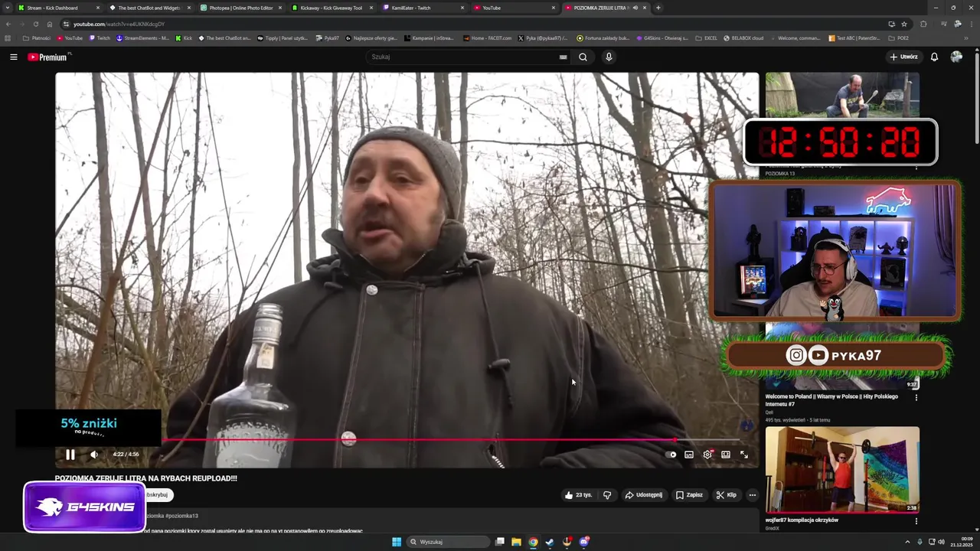Screen dimensions: 980x551
Task: Open the StreamElements bookmark
Action: 143,37
